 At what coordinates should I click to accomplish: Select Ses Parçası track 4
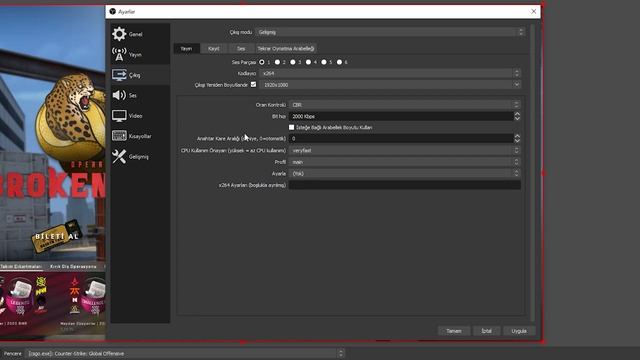tap(308, 62)
